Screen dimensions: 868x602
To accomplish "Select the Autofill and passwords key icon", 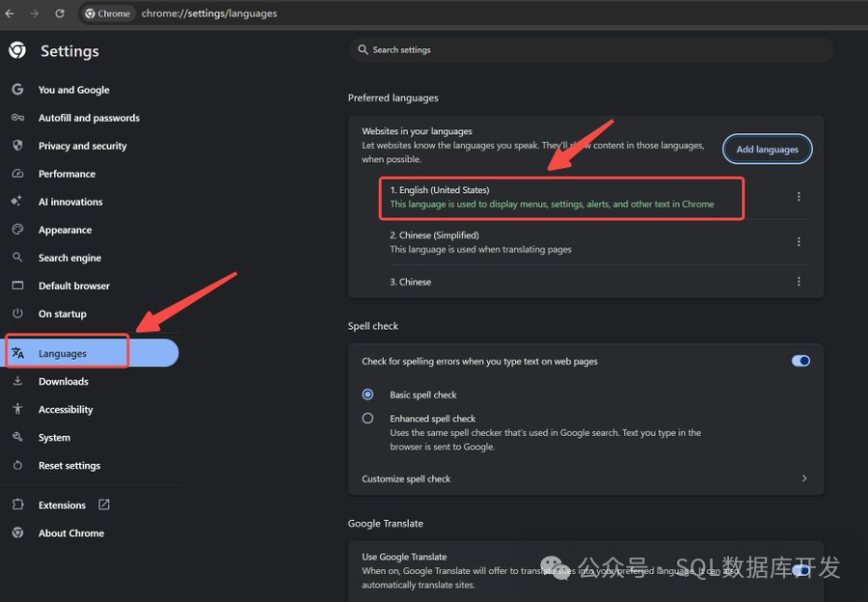I will pyautogui.click(x=20, y=117).
